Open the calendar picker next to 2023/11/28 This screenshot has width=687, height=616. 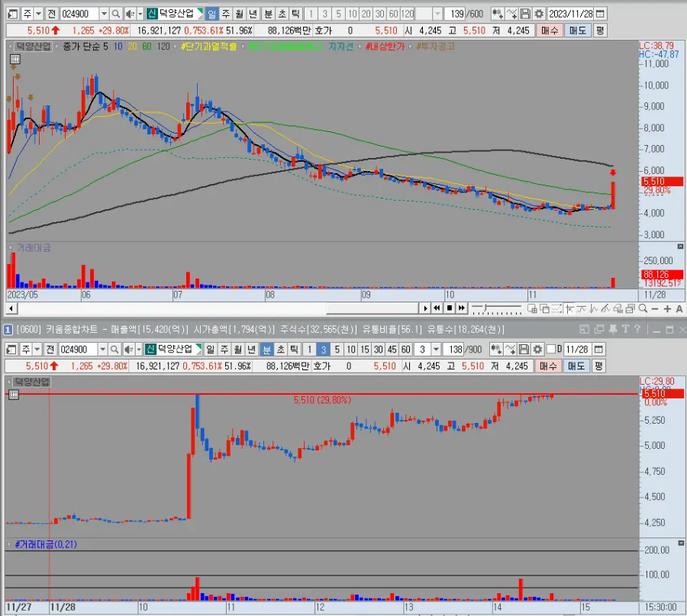[x=601, y=14]
